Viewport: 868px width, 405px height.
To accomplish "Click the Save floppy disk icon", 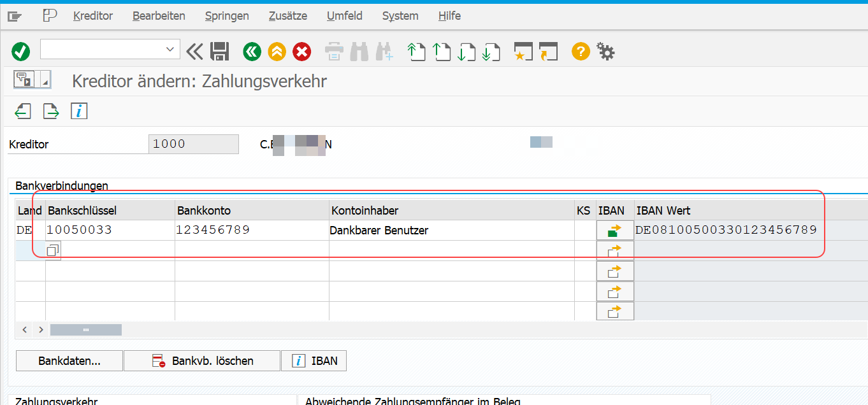I will click(x=220, y=52).
